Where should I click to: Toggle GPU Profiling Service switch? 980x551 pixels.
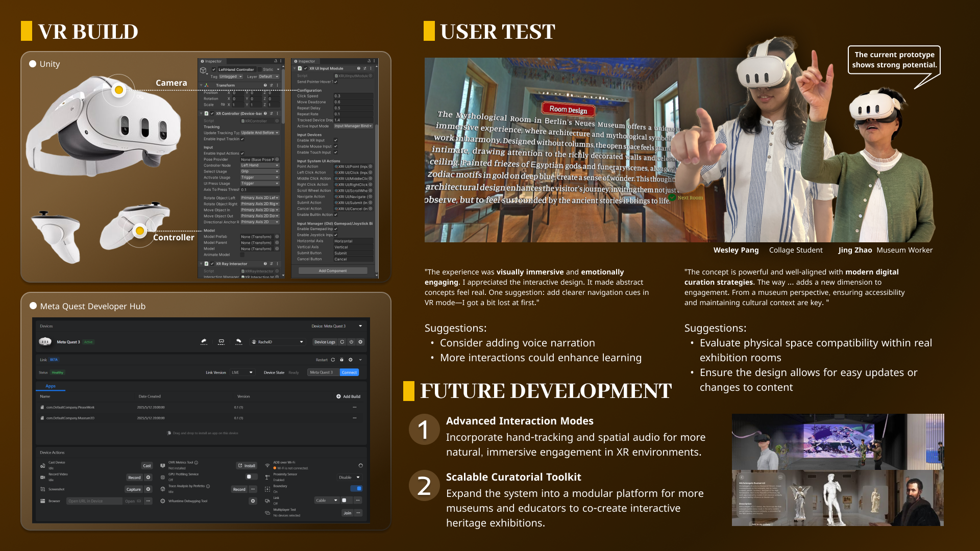click(250, 477)
